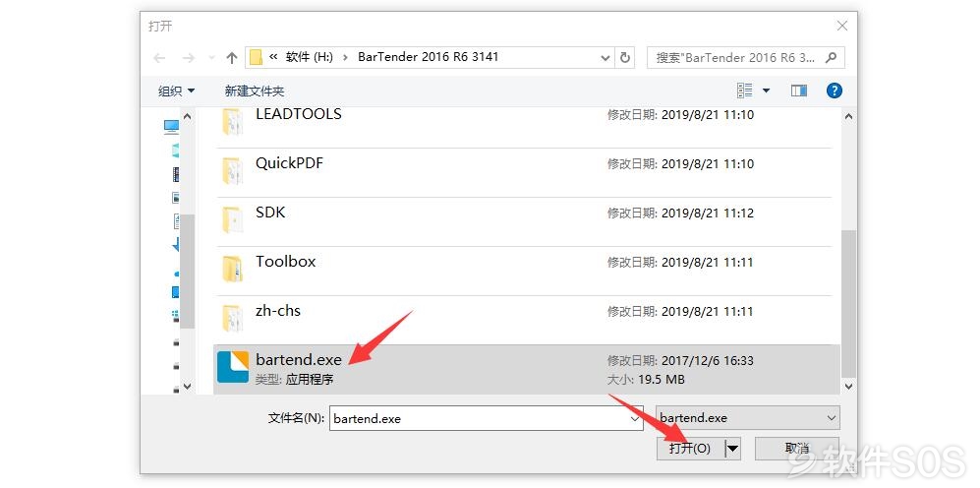Click SDK modified date 2019/8/21 11:12

[x=708, y=213]
